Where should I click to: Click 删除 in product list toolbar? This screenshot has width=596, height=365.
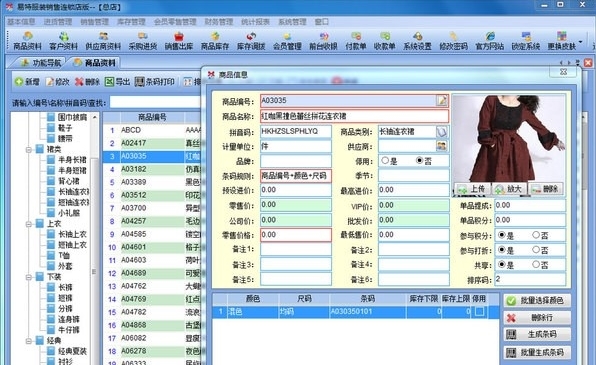point(87,81)
